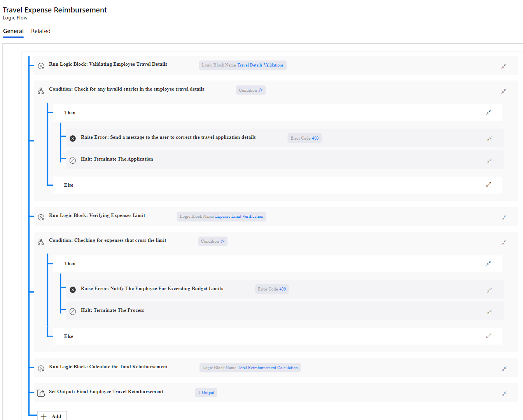Click the 1 Output badge on Set Output
Screen dimensions: 523x420
pos(206,392)
